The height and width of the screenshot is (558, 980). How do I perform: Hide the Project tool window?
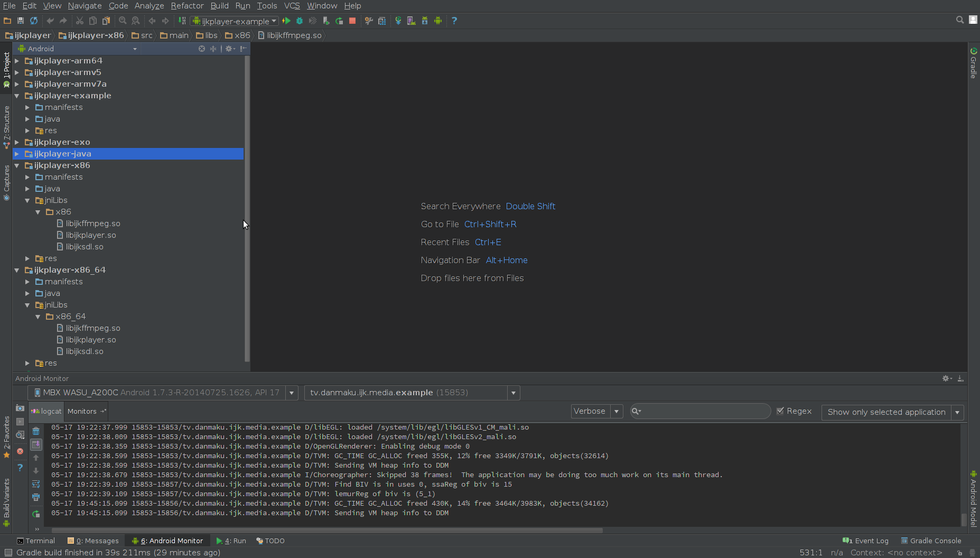[x=244, y=49]
